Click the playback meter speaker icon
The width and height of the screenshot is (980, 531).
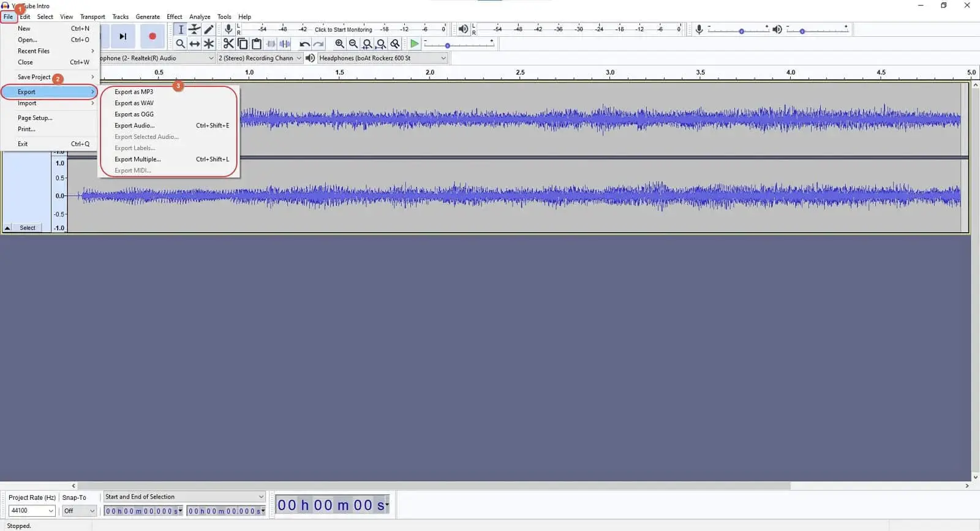(463, 29)
